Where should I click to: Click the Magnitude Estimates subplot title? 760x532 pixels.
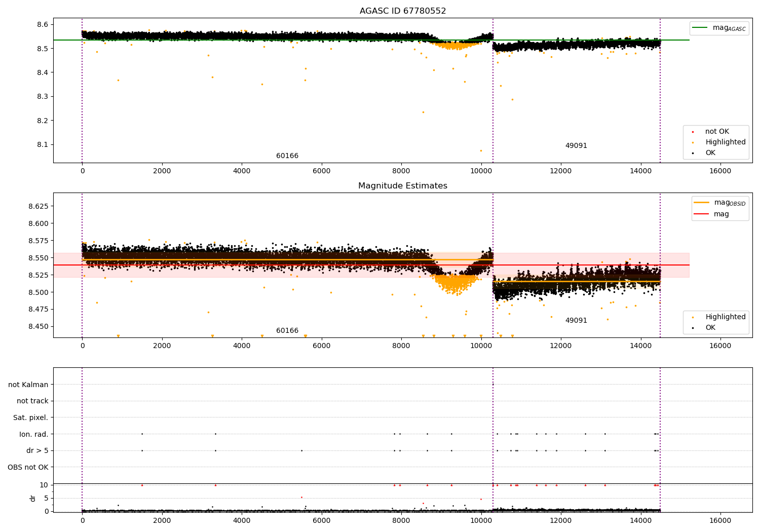pos(403,186)
